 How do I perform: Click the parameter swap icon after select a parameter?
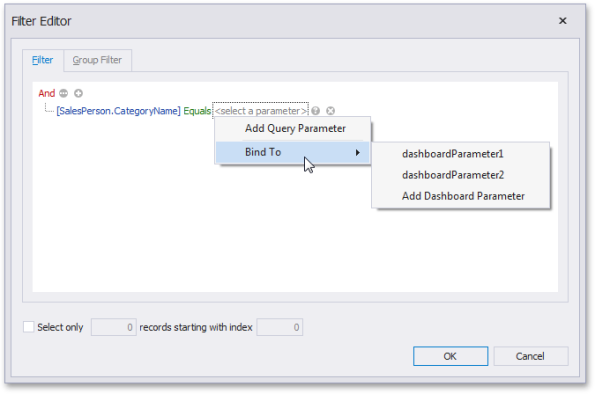tap(315, 111)
